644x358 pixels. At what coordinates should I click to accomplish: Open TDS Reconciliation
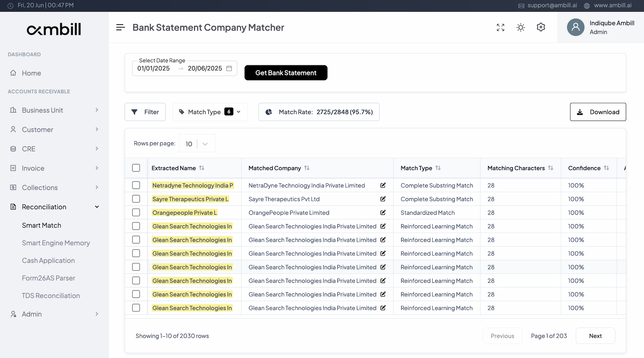click(51, 296)
